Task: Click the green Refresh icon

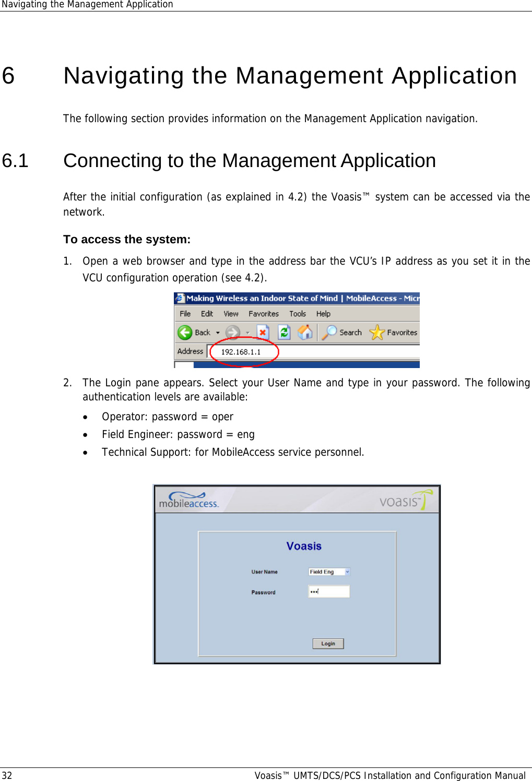Action: [284, 333]
